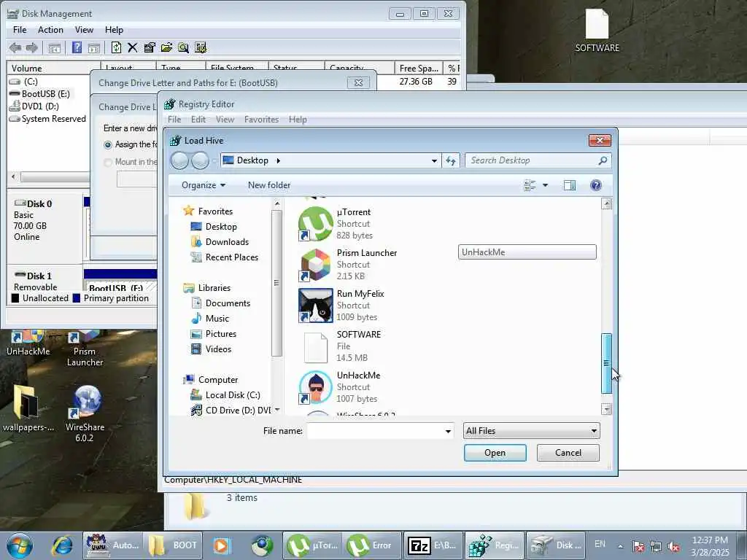Open Help menu in Disk Management

click(x=114, y=29)
